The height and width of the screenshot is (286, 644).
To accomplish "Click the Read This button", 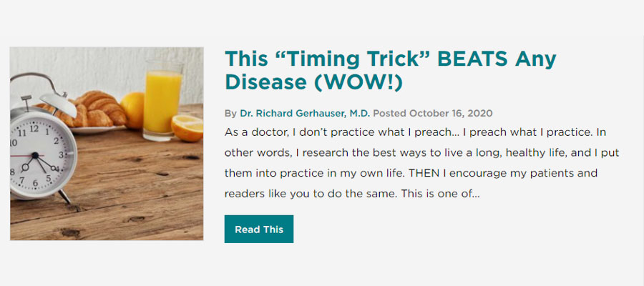I will click(x=259, y=229).
